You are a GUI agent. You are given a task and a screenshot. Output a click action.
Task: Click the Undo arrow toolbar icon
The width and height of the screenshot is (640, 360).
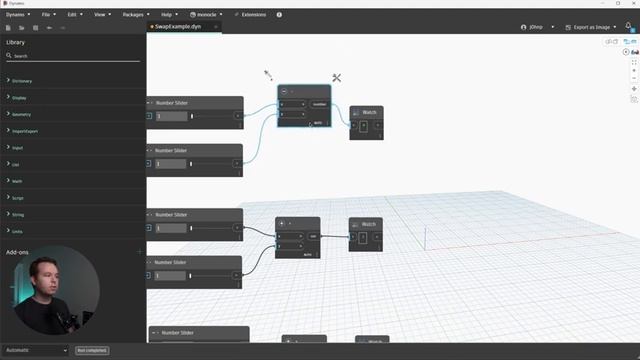tap(49, 28)
